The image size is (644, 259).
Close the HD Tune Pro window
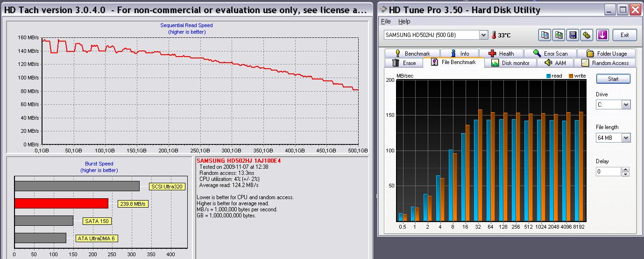point(635,9)
